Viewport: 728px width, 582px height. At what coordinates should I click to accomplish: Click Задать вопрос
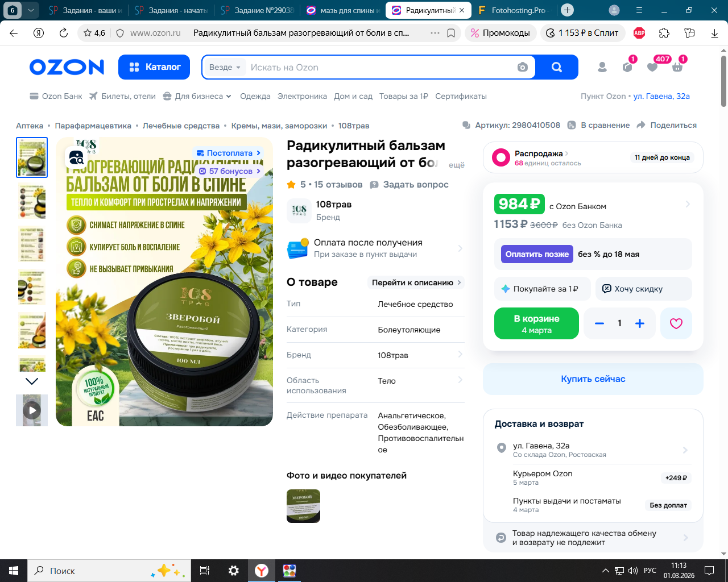(x=409, y=185)
